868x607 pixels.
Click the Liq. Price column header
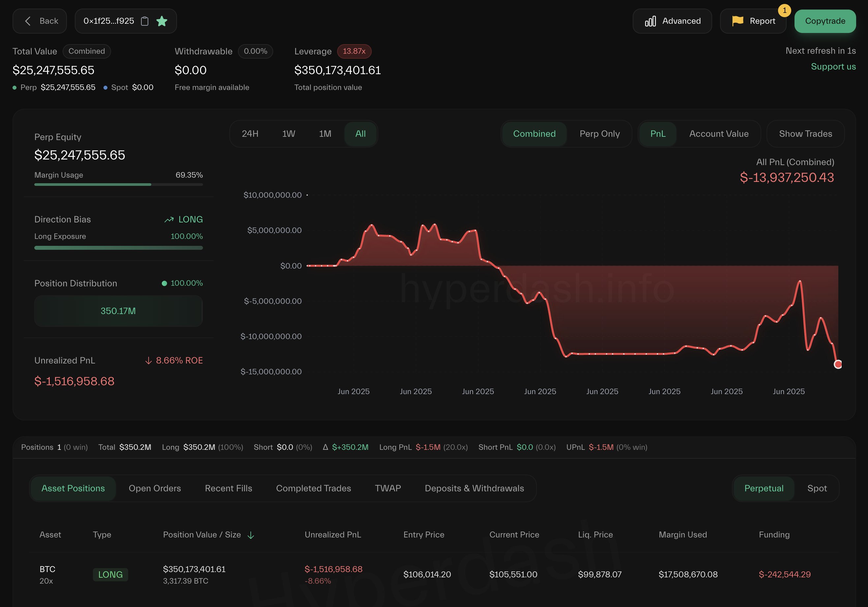point(595,535)
